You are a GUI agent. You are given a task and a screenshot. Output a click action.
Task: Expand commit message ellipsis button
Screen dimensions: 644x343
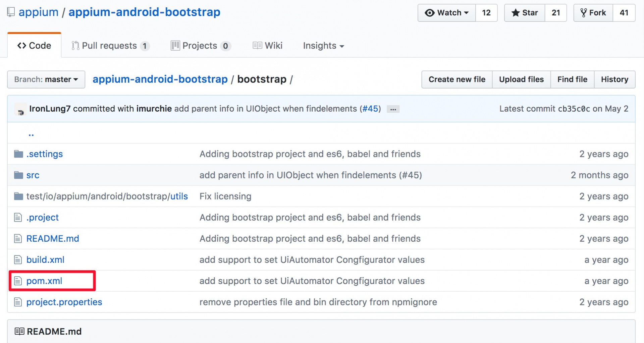[x=393, y=109]
